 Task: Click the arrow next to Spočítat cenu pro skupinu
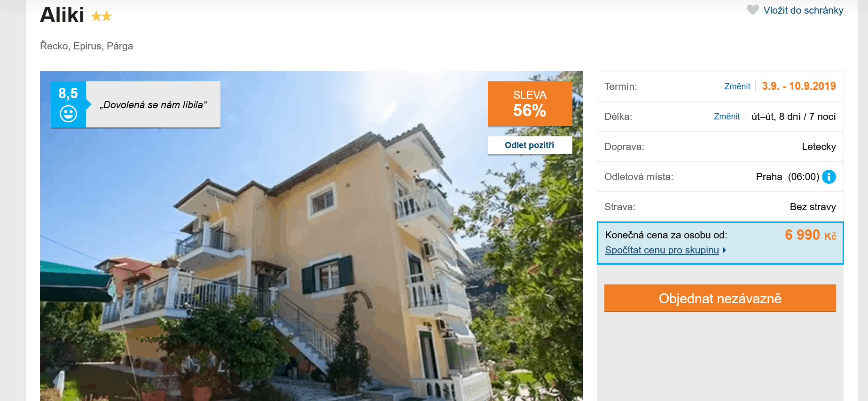(724, 250)
